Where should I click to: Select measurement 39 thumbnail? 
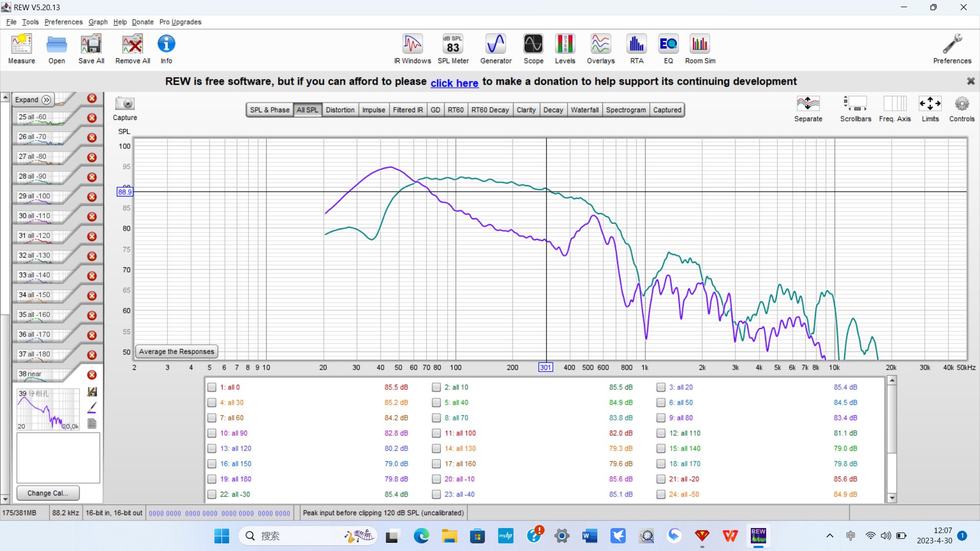pyautogui.click(x=48, y=410)
